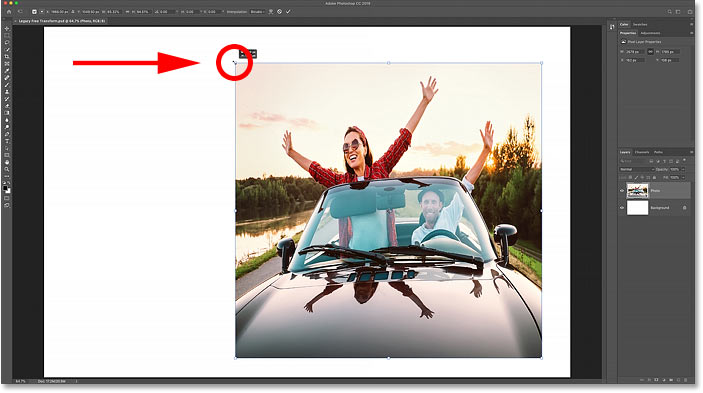Select the Frame tool
The width and height of the screenshot is (703, 393).
pyautogui.click(x=7, y=64)
